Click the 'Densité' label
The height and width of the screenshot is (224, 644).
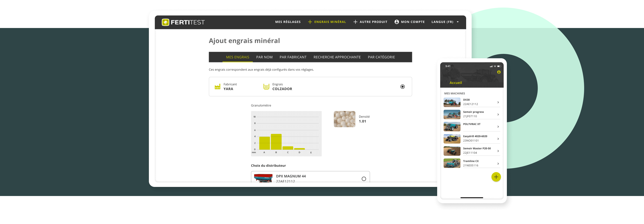[x=364, y=117]
